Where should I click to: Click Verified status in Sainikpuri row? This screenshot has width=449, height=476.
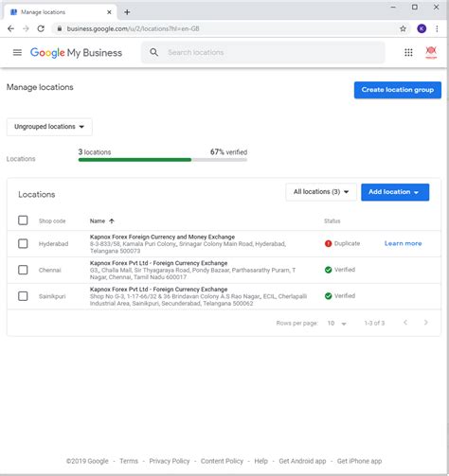tap(345, 296)
